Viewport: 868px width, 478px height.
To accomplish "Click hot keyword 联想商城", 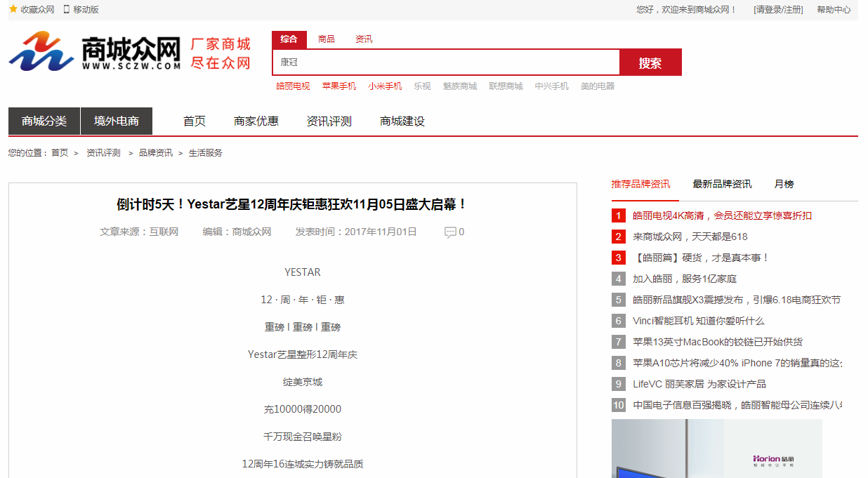I will (506, 86).
